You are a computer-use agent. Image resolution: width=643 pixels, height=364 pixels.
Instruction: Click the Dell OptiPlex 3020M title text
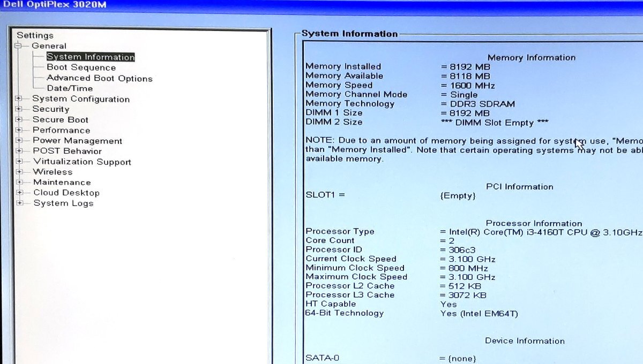(54, 4)
